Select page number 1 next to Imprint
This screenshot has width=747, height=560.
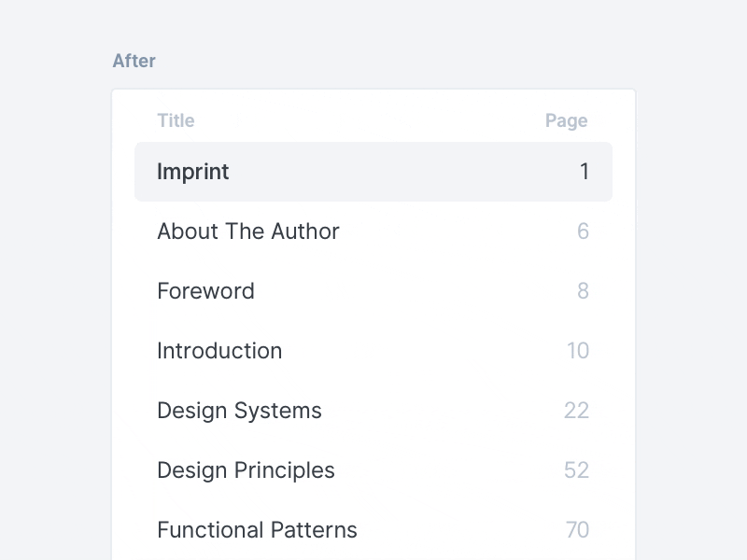click(x=584, y=172)
